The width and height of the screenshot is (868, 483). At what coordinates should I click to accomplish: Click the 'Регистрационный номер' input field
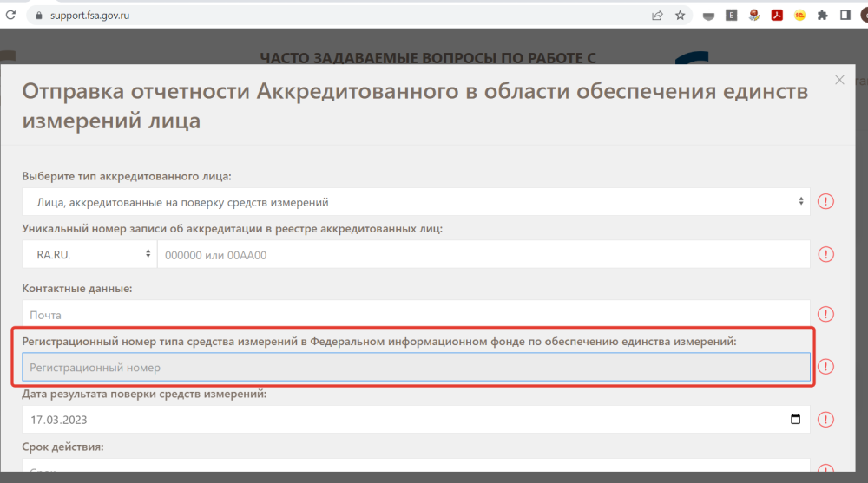416,368
